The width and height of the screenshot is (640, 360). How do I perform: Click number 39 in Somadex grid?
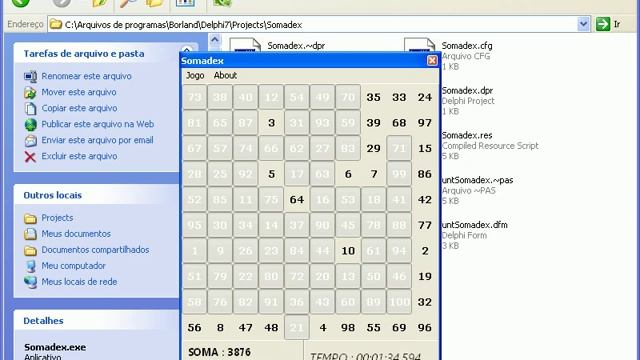[x=373, y=123]
